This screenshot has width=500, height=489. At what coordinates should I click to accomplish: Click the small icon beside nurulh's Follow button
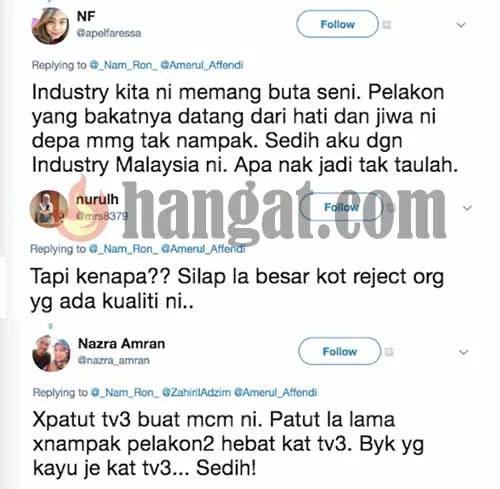390,208
